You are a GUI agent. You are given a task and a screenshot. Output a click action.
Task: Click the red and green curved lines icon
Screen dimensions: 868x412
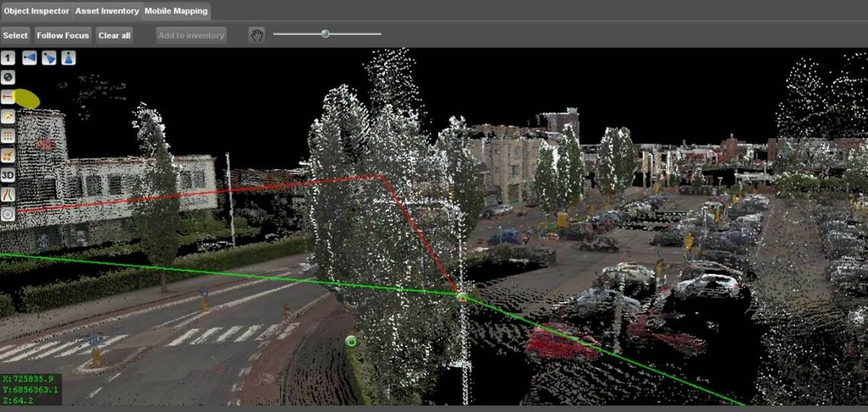pos(8,195)
